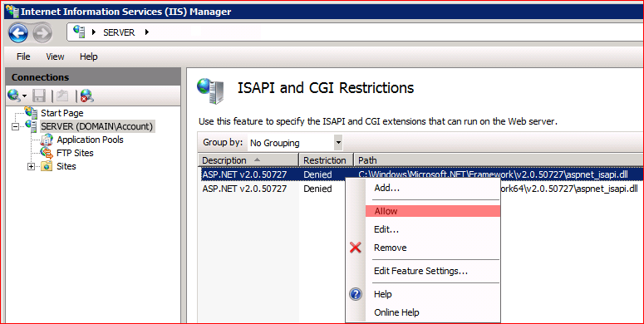The width and height of the screenshot is (644, 324).
Task: Click the Connections panel header
Action: (93, 77)
